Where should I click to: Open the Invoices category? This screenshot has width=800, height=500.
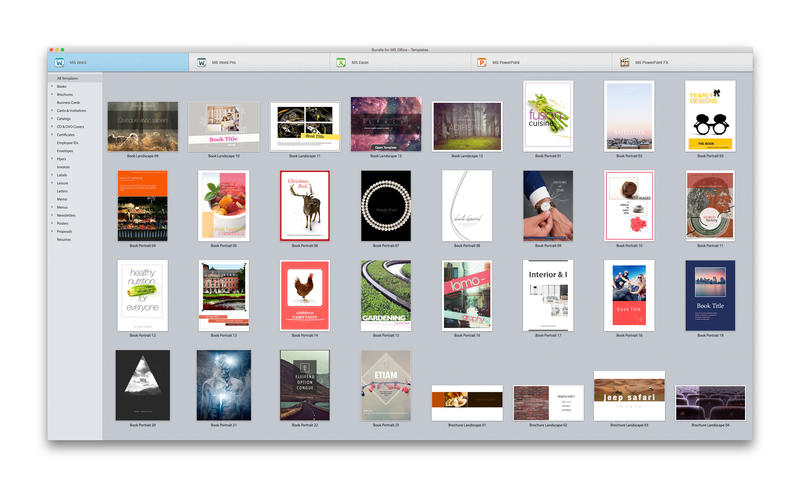point(64,167)
